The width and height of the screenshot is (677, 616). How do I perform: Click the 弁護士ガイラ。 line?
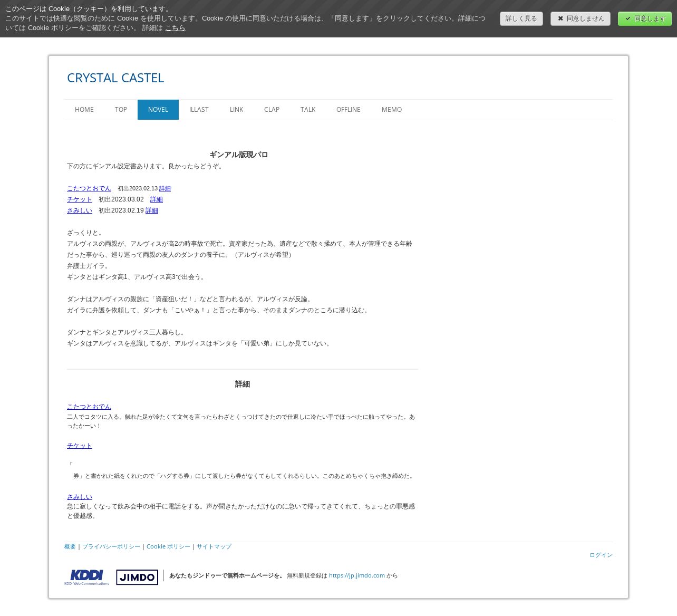[x=88, y=266]
